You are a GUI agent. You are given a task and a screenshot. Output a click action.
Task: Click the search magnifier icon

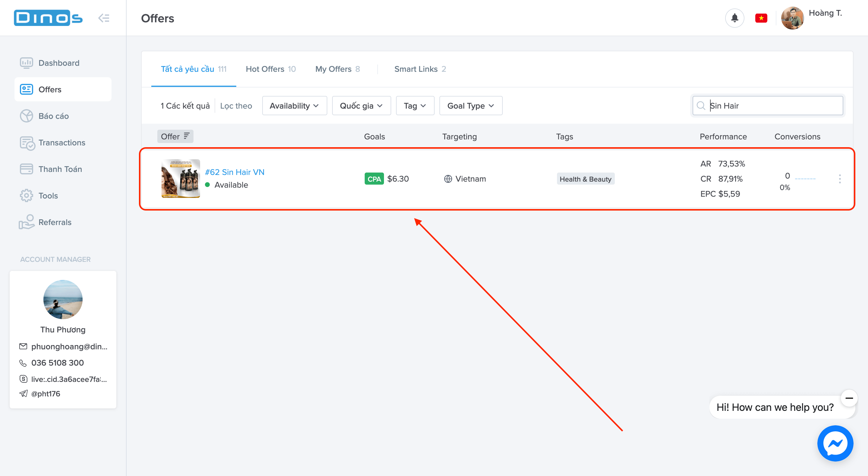click(x=701, y=106)
